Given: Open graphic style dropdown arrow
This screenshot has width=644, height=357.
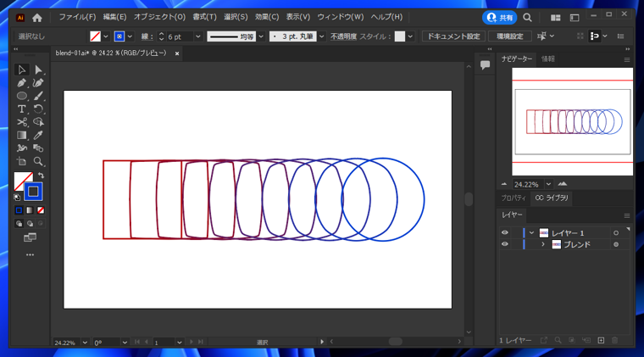Looking at the screenshot, I should (x=410, y=36).
